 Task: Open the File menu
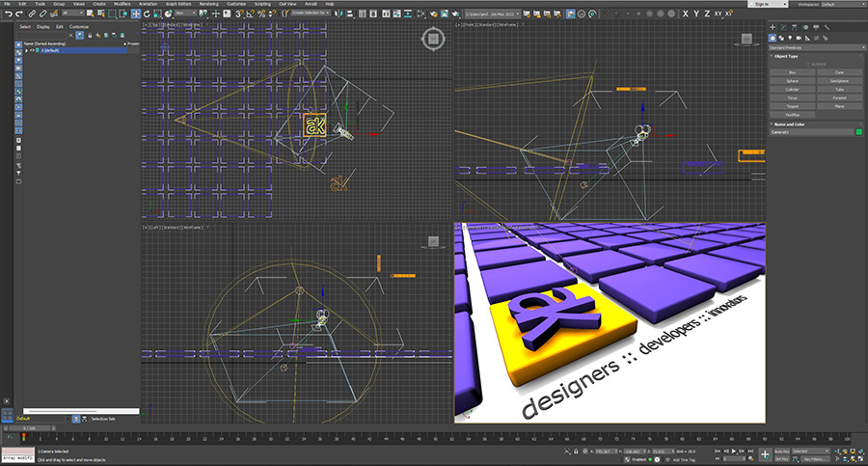click(x=7, y=4)
